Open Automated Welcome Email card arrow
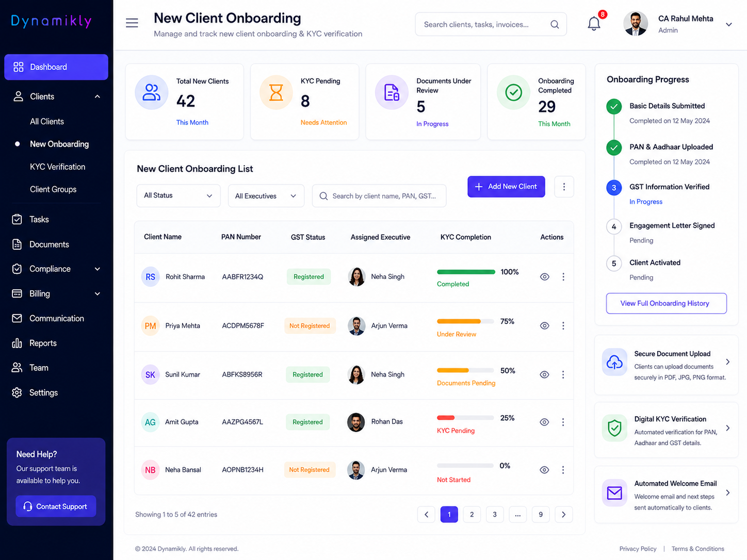The height and width of the screenshot is (560, 747). click(728, 493)
